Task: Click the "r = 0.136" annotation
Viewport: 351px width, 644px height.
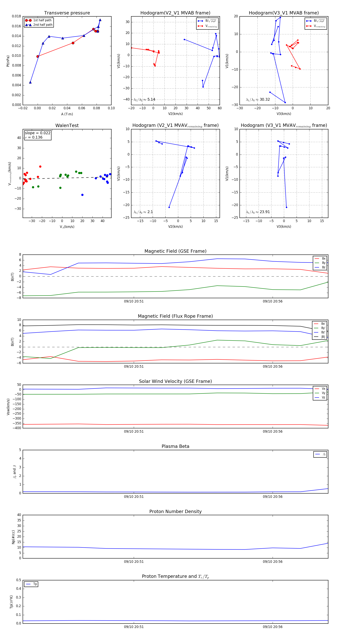Action: pos(34,137)
